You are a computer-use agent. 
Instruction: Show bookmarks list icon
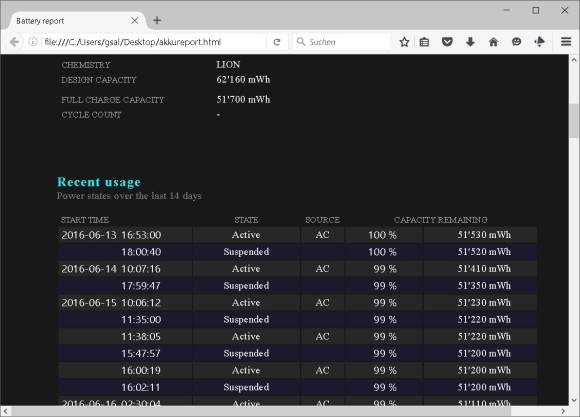tap(424, 42)
